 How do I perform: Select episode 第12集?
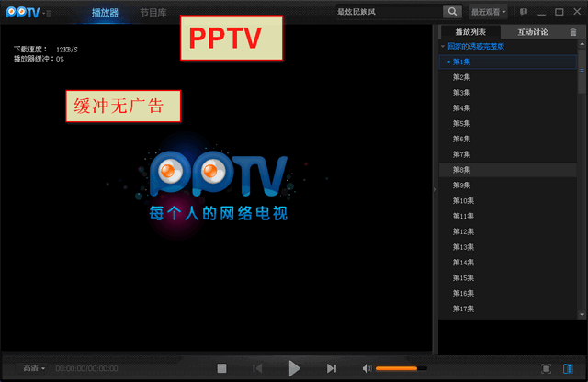(508, 231)
